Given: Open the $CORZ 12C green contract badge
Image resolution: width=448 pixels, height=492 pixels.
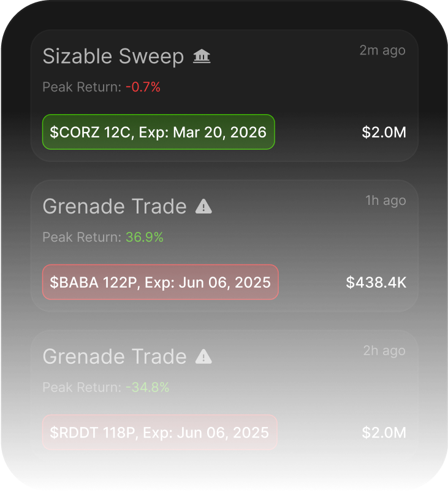Looking at the screenshot, I should [158, 132].
